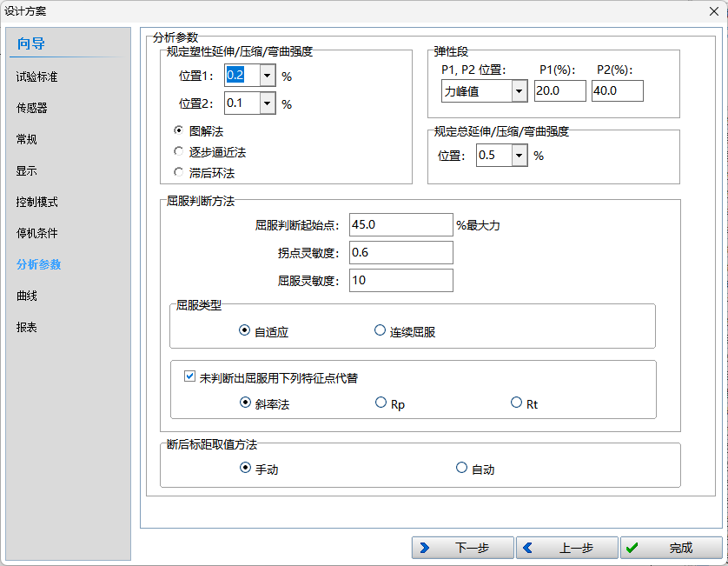Click the green checkmark icon on 完成 button
The image size is (728, 566).
pos(632,548)
